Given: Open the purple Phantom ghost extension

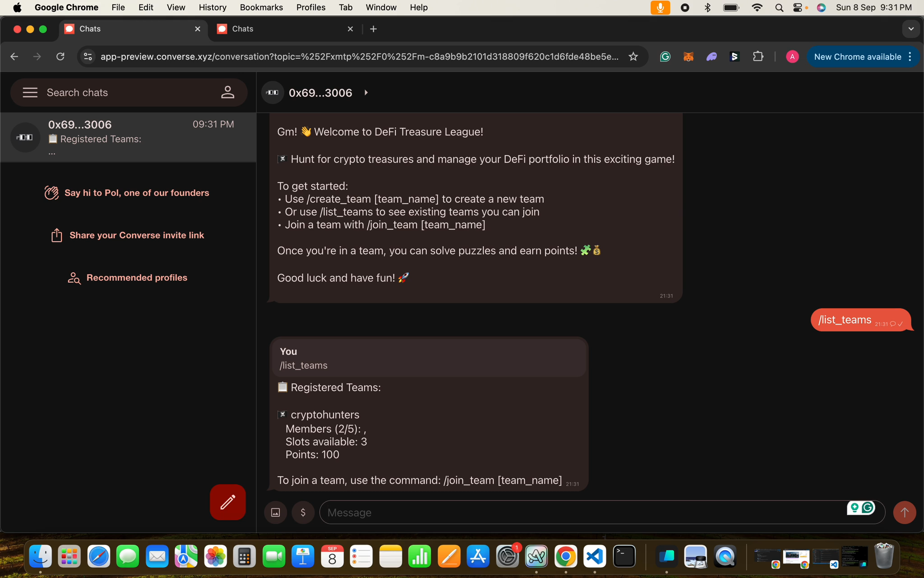Looking at the screenshot, I should point(711,56).
